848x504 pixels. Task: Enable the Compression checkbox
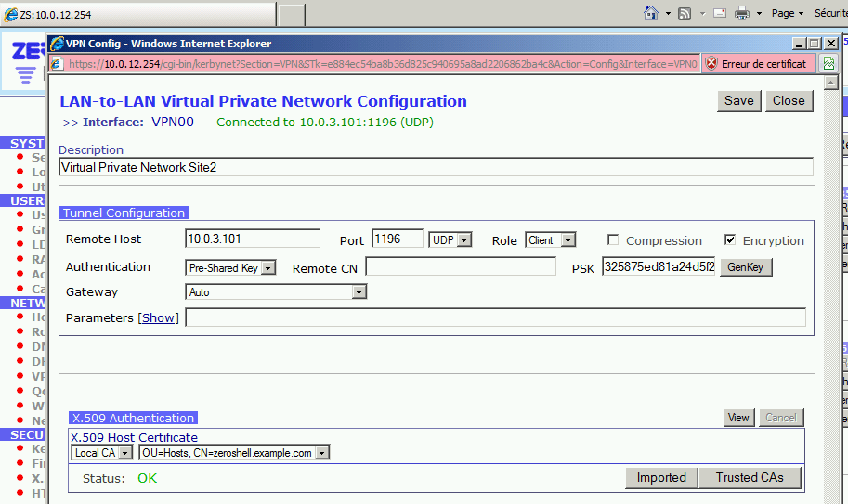(x=613, y=239)
